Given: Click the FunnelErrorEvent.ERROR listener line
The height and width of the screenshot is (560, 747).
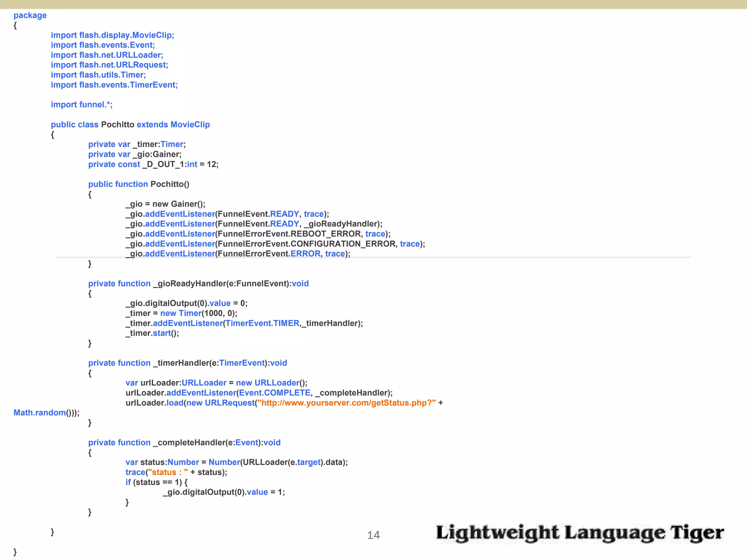Looking at the screenshot, I should click(x=238, y=254).
